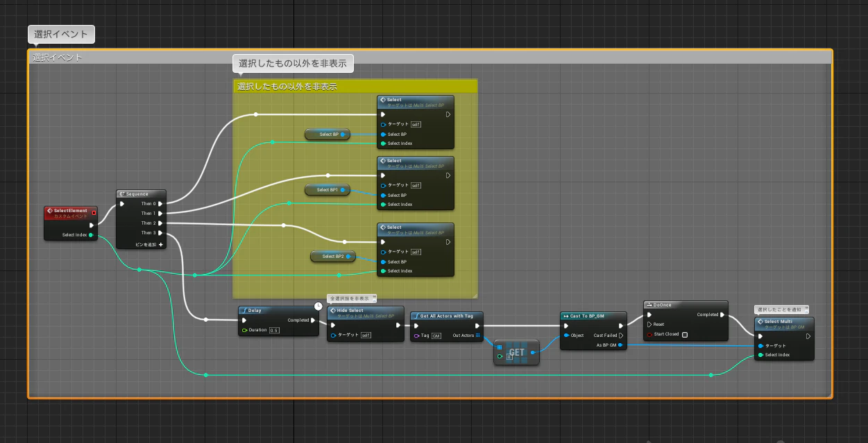Click the Then 0 pin on Sequence
The width and height of the screenshot is (868, 443).
[x=160, y=204]
